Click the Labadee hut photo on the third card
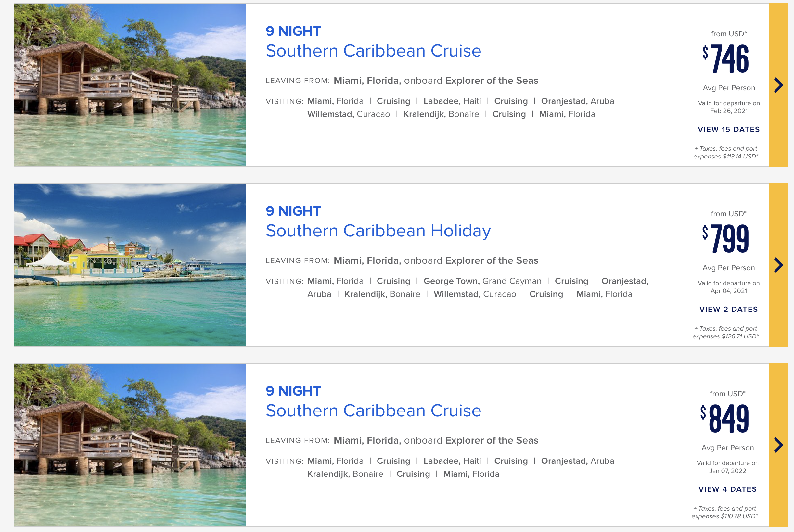794x532 pixels. (130, 445)
